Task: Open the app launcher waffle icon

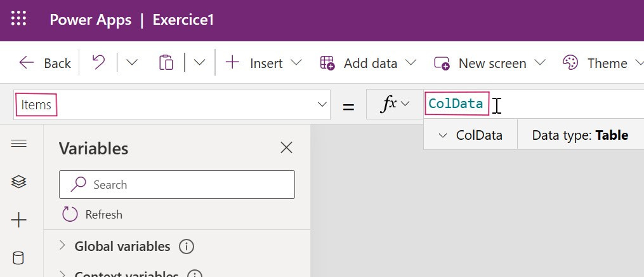Action: tap(18, 19)
